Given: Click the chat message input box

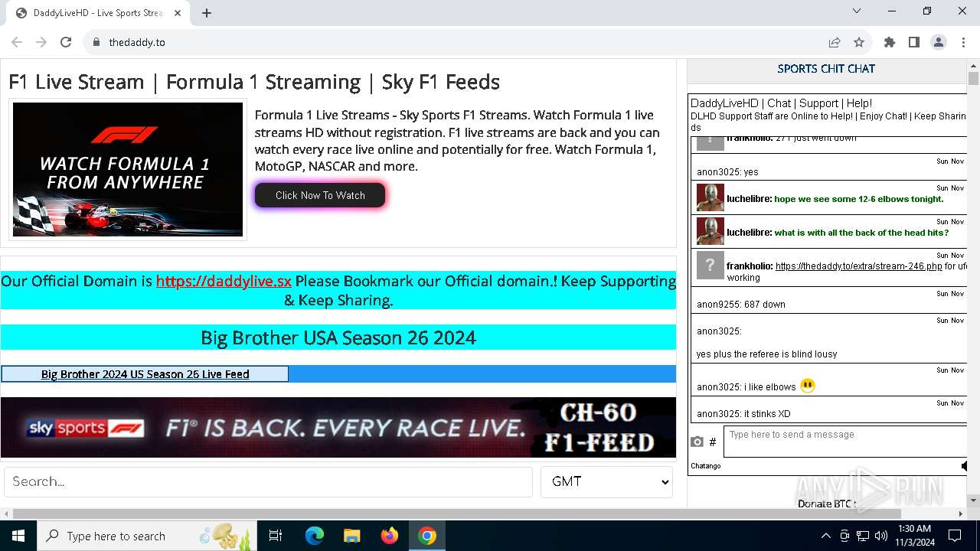Looking at the screenshot, I should tap(845, 442).
